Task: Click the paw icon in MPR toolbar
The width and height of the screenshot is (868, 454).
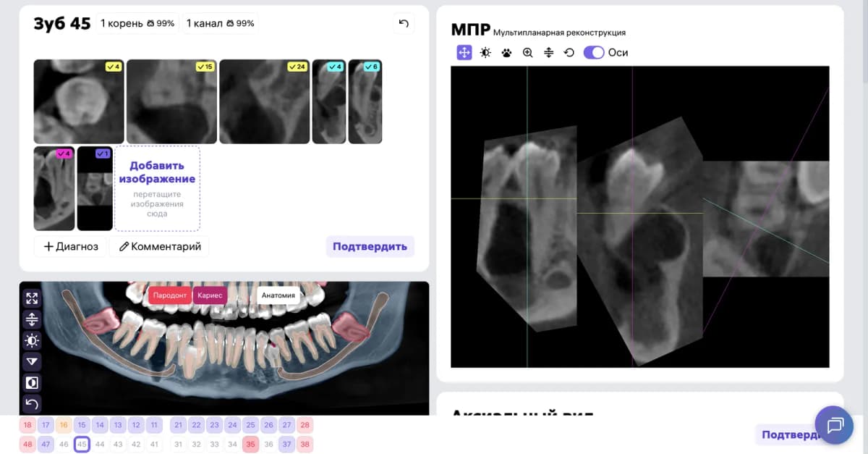Action: (506, 52)
